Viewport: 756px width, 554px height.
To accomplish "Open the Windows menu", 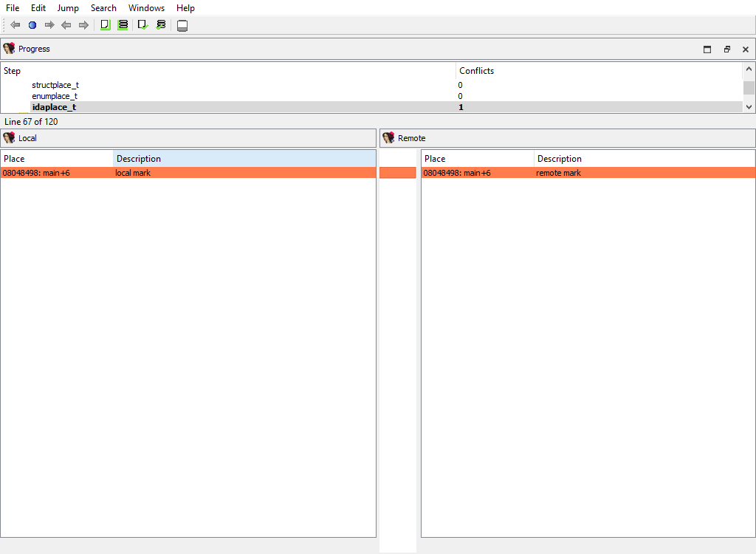I will point(146,8).
